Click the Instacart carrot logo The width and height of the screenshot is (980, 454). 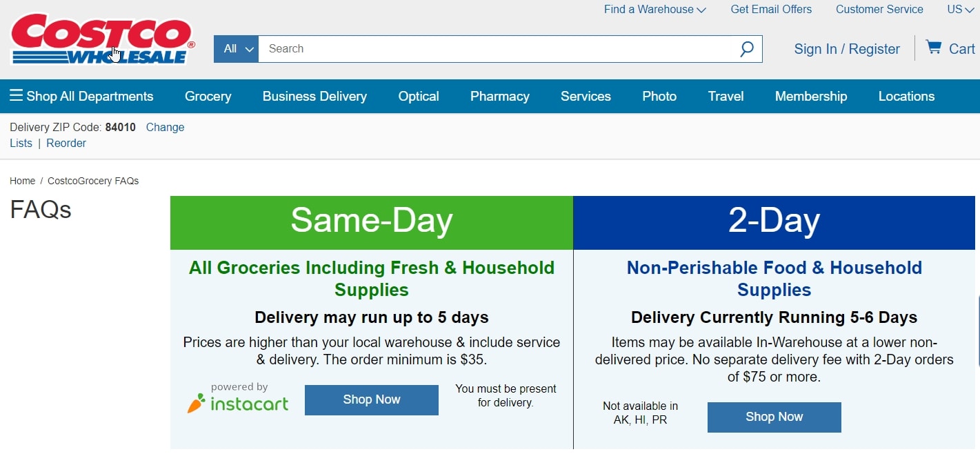[x=196, y=404]
